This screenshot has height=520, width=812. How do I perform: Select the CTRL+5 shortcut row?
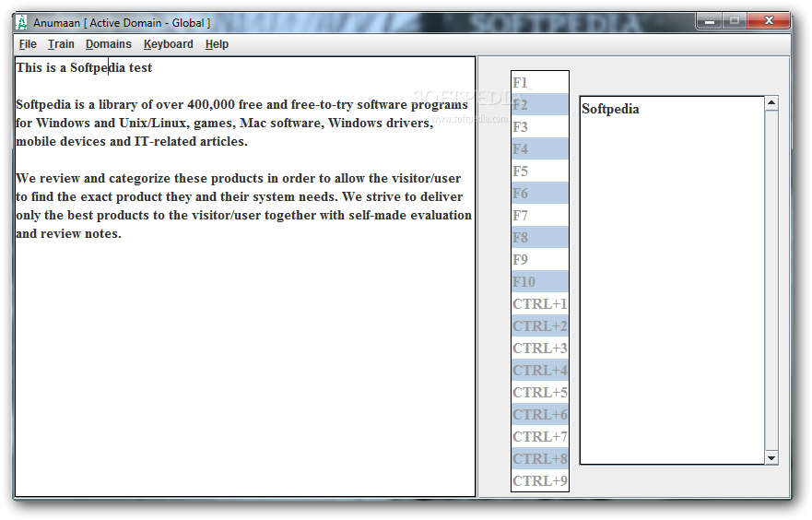point(539,393)
